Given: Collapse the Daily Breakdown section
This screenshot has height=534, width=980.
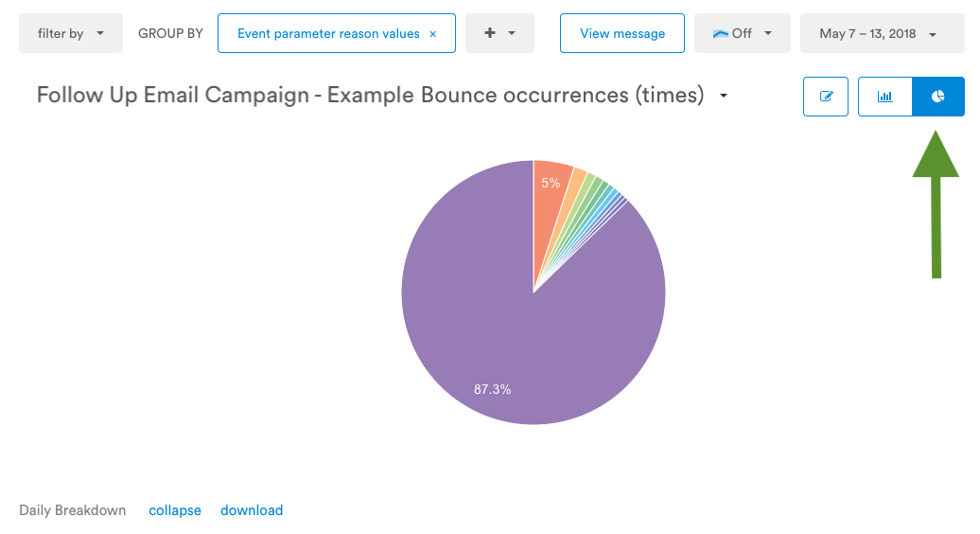Looking at the screenshot, I should 175,510.
